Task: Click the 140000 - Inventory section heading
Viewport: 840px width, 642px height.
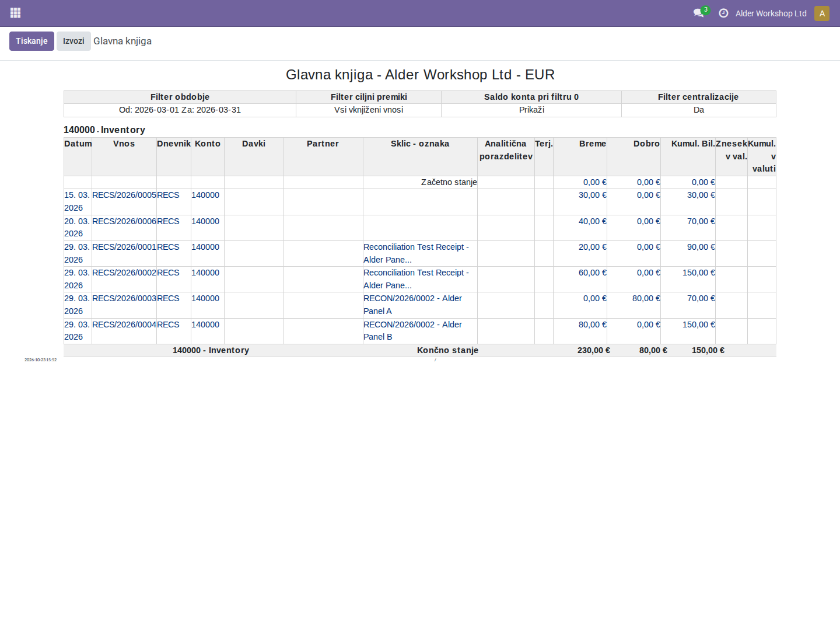Action: pos(104,130)
